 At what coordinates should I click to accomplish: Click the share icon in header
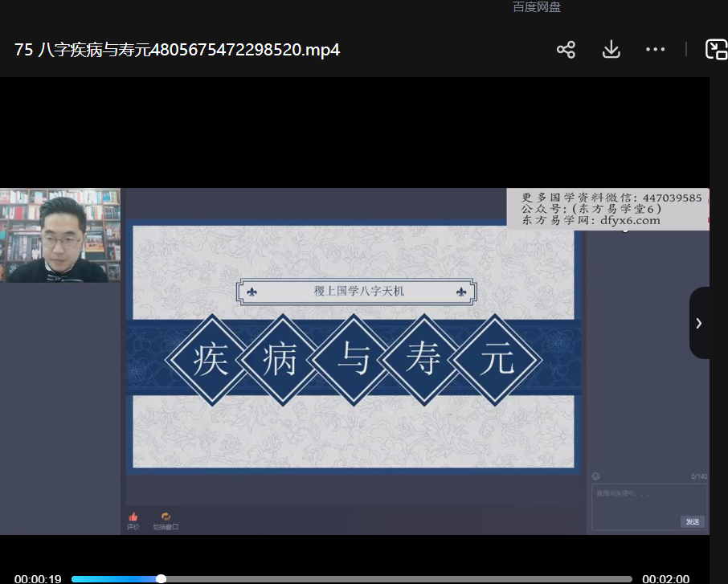pos(566,50)
